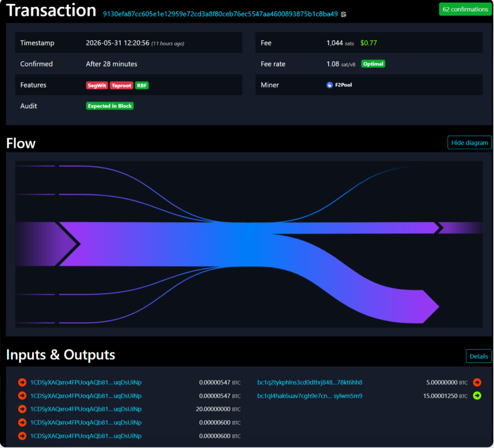Click the 20.00000000 BTC input amount
This screenshot has width=494, height=448.
[218, 409]
